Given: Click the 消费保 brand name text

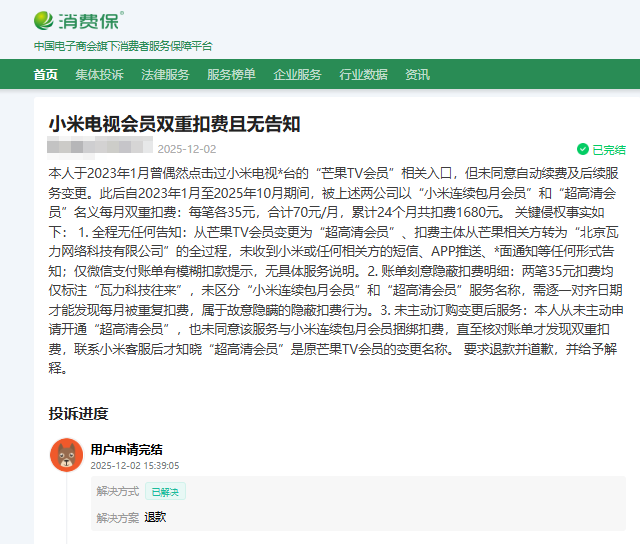Looking at the screenshot, I should (90, 20).
